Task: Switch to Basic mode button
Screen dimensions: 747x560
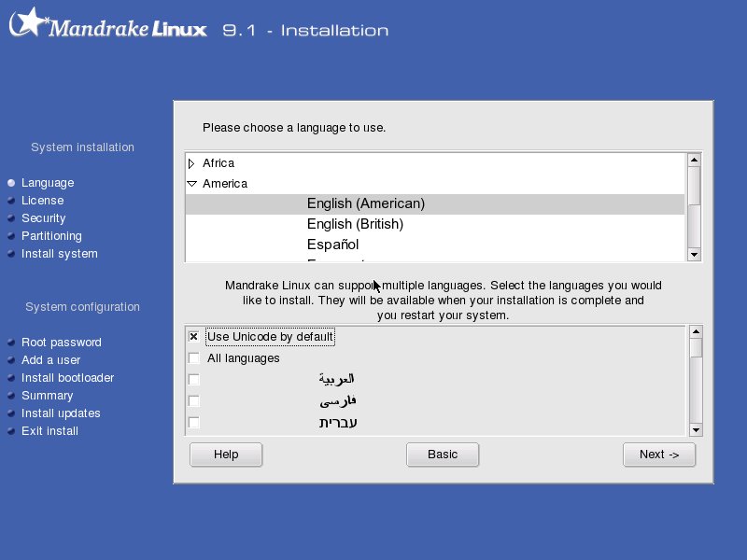Action: (443, 455)
